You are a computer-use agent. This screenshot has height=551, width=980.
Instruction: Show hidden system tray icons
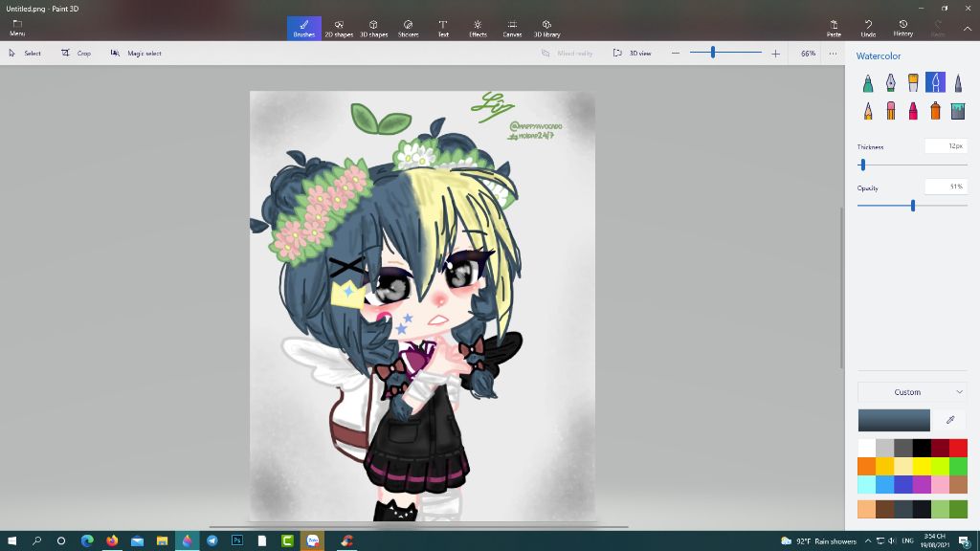pyautogui.click(x=868, y=541)
